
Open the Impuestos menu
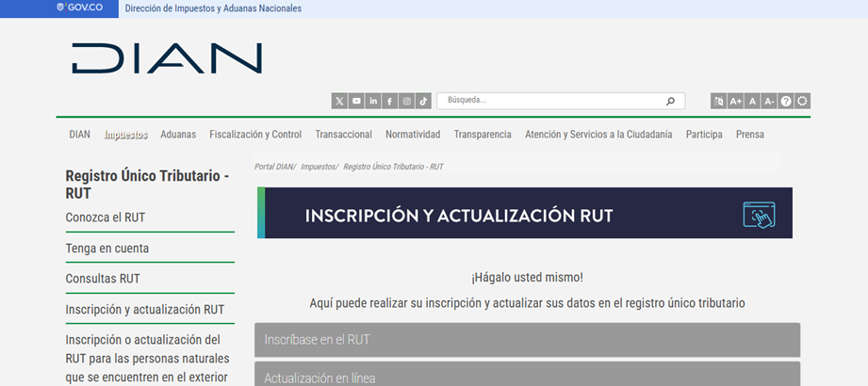(125, 135)
